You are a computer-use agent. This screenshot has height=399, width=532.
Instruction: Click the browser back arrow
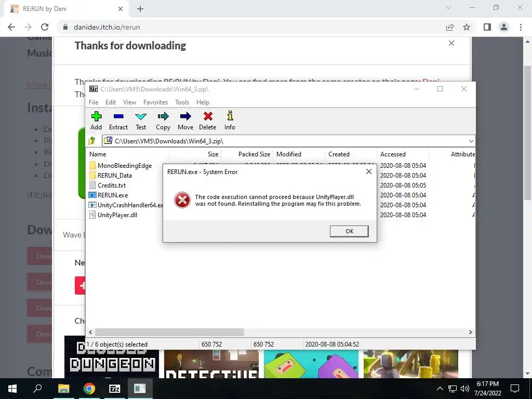click(11, 27)
